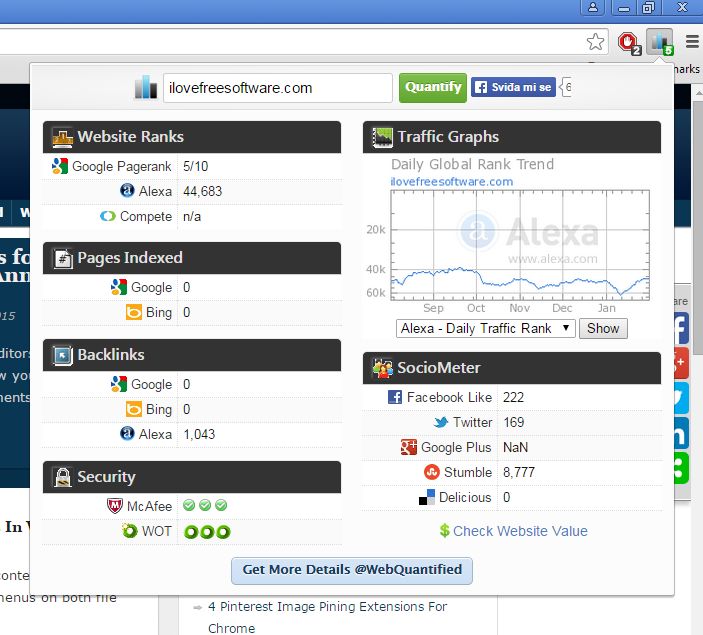Click the Alexa icon under Backlinks
This screenshot has height=635, width=703.
pos(127,434)
